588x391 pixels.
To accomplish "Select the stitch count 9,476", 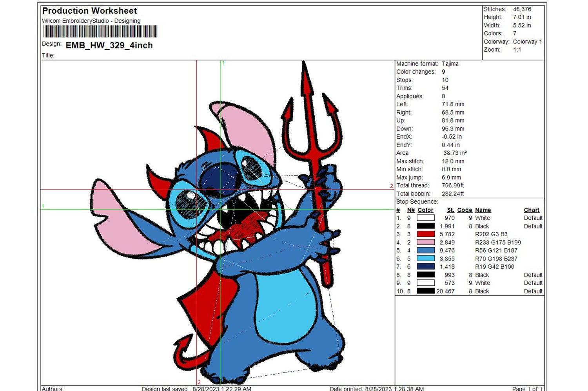I will (x=447, y=250).
